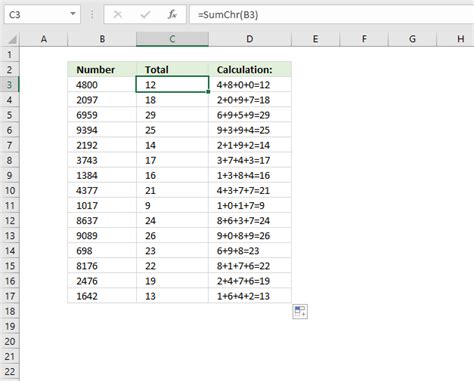474x381 pixels.
Task: Select column C header
Action: [x=172, y=39]
